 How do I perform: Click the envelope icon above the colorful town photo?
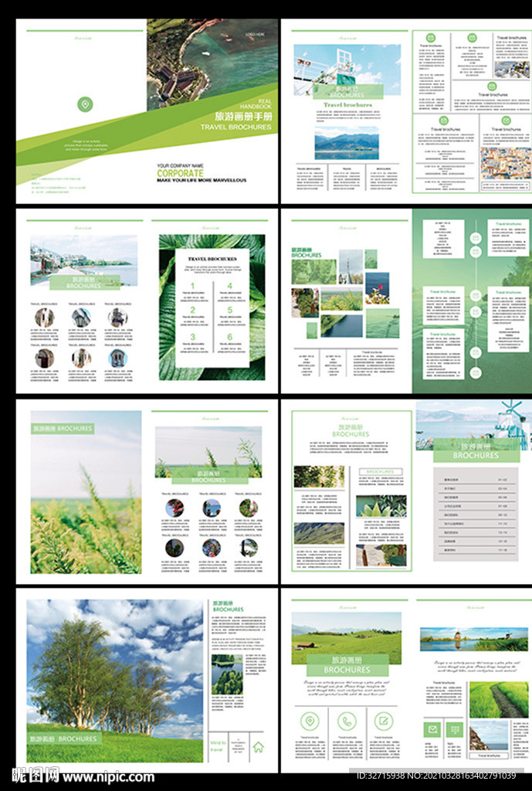click(x=506, y=120)
